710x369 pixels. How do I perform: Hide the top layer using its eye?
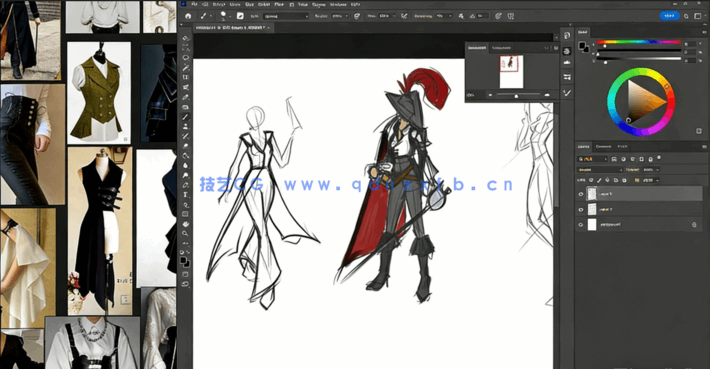tap(581, 194)
